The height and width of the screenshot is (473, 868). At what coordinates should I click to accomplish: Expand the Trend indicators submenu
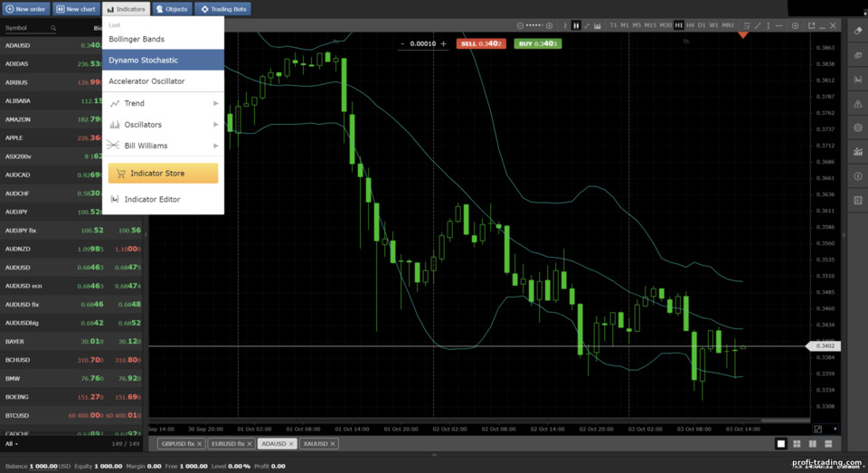pyautogui.click(x=164, y=103)
